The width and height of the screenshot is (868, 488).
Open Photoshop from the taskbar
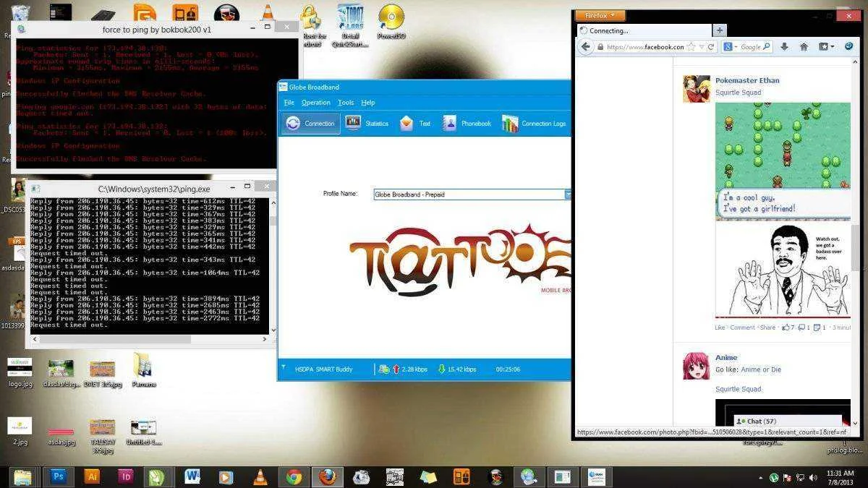57,476
